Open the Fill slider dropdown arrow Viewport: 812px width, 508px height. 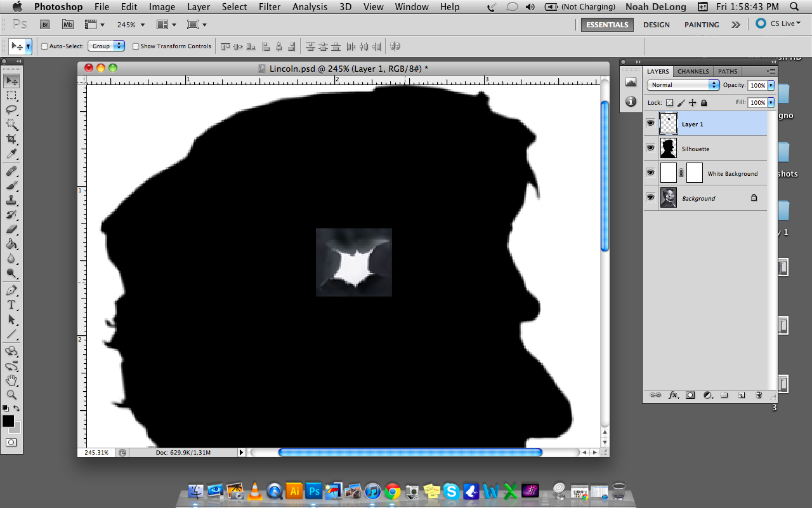click(x=771, y=102)
